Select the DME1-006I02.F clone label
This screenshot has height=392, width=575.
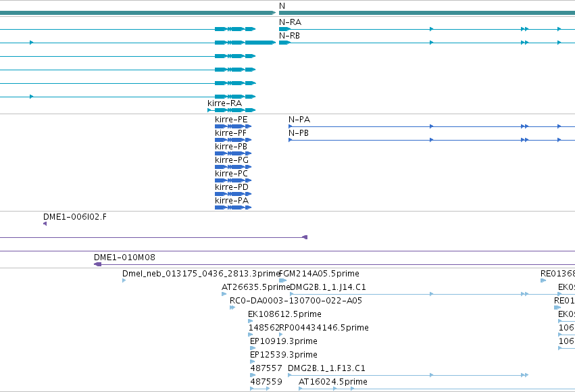click(x=75, y=217)
